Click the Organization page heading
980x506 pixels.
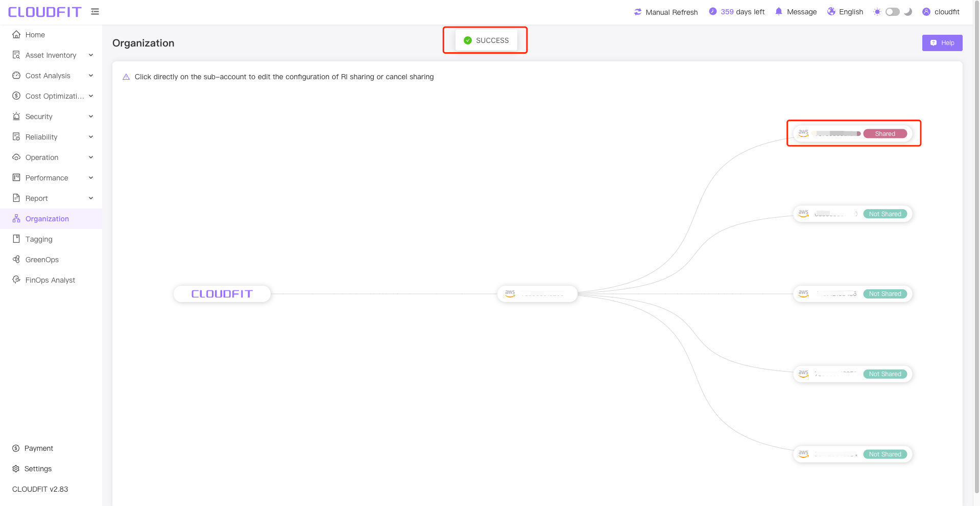[144, 43]
